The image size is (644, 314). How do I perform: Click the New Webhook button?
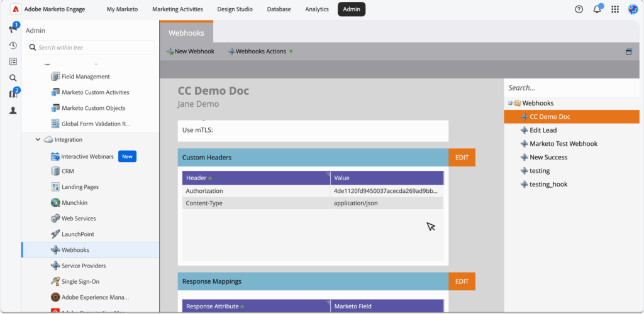(x=190, y=51)
